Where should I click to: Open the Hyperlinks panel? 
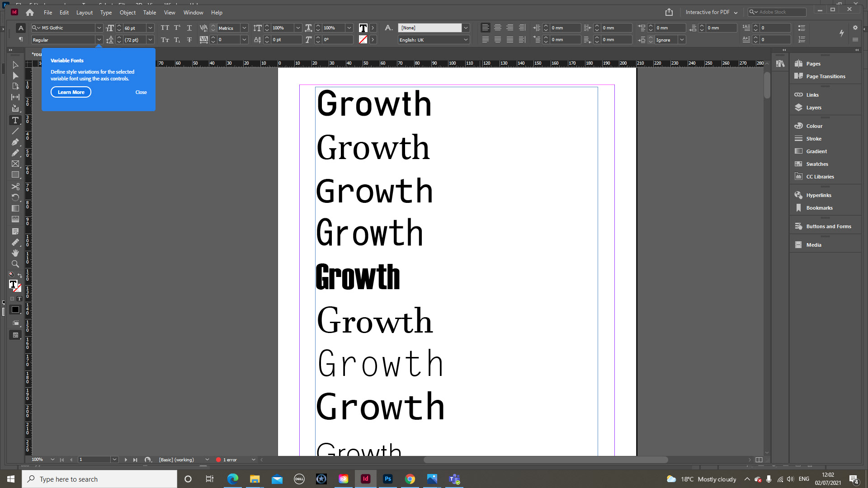pyautogui.click(x=819, y=195)
